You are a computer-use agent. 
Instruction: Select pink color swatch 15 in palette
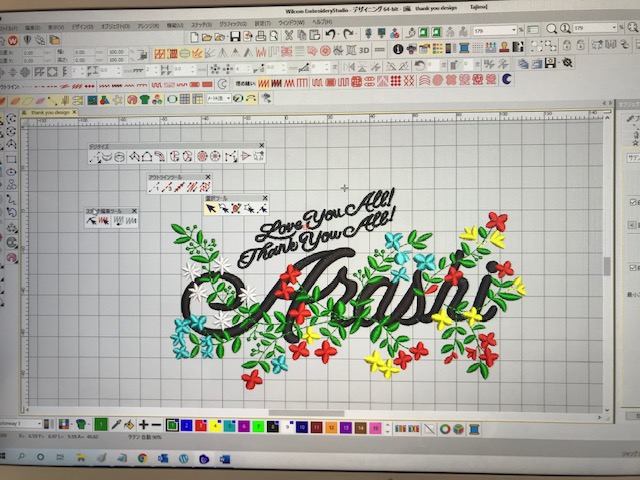pos(375,428)
